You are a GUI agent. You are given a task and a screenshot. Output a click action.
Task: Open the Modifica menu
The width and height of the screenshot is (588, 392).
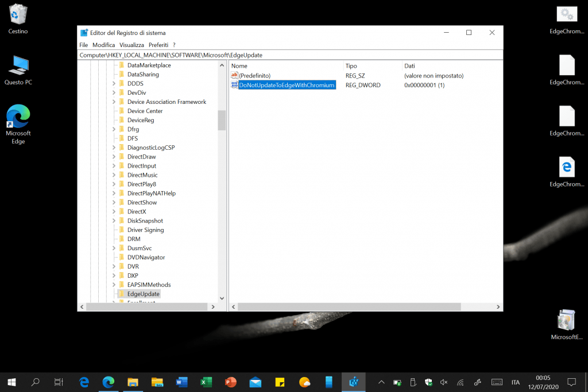pyautogui.click(x=104, y=45)
